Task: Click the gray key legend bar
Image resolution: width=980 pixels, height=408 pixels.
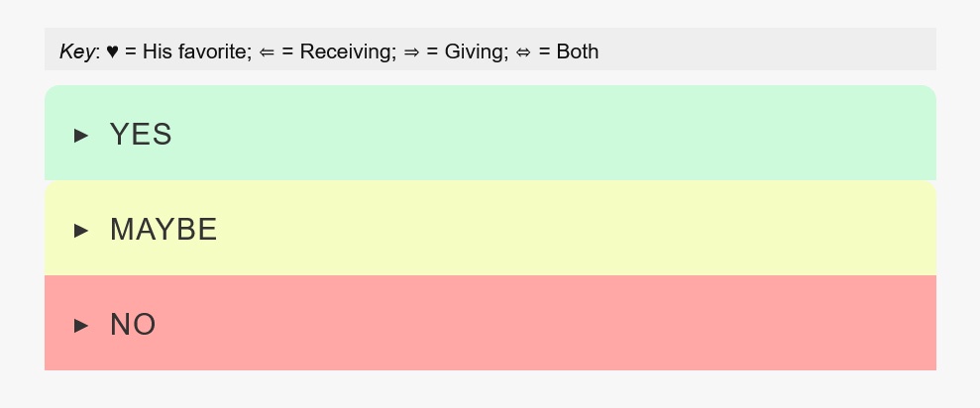Action: 773,50
